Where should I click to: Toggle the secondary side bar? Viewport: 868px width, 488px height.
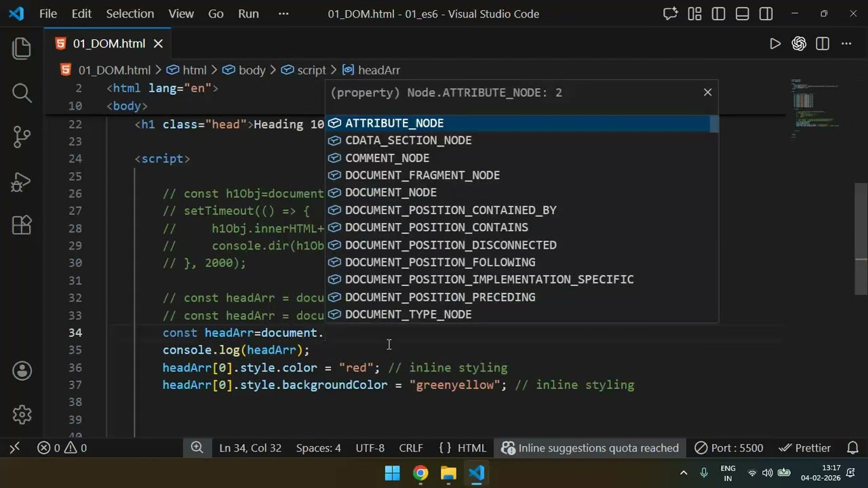[766, 14]
